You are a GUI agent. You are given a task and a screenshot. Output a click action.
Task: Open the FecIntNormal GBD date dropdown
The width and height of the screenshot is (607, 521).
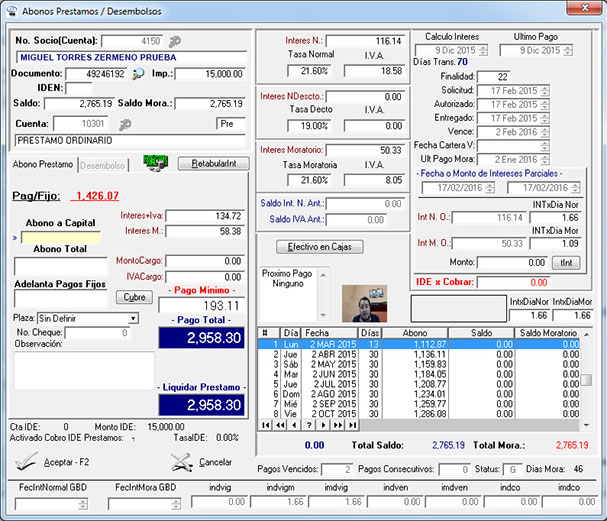coord(81,502)
